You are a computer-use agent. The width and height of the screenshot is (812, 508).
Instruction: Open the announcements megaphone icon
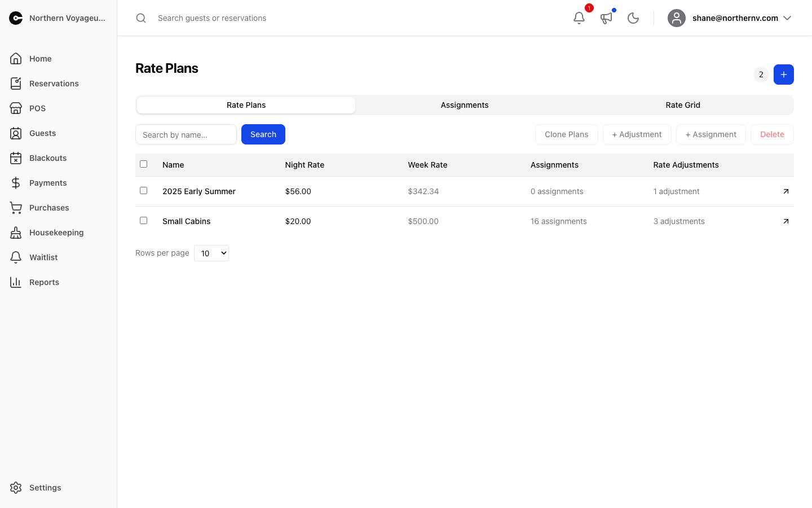pyautogui.click(x=606, y=18)
